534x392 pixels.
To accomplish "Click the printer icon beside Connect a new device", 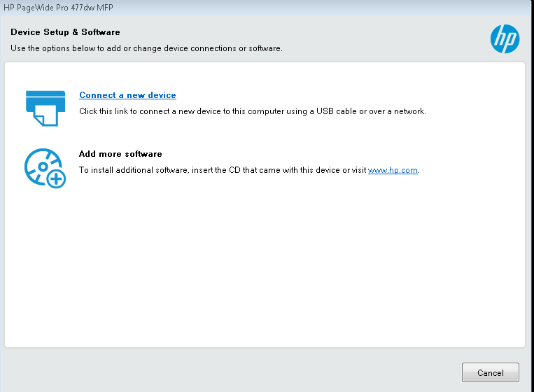I will [45, 108].
